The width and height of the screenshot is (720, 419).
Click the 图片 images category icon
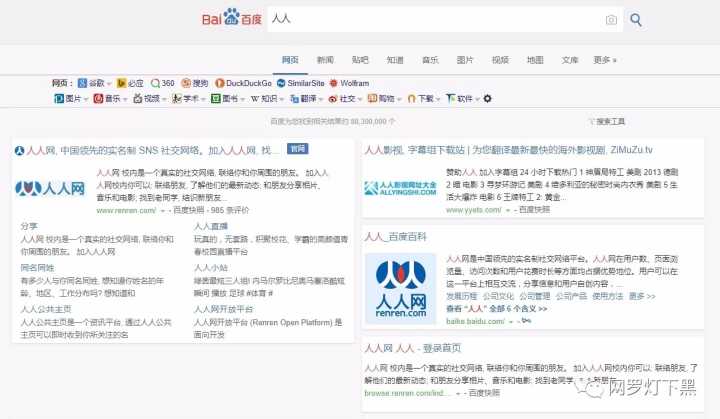59,98
